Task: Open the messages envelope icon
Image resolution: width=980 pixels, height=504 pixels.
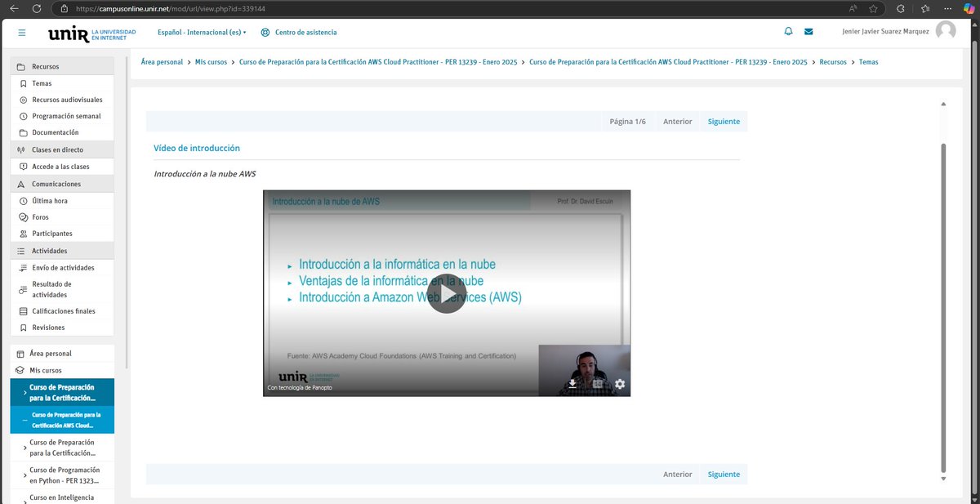Action: (808, 32)
